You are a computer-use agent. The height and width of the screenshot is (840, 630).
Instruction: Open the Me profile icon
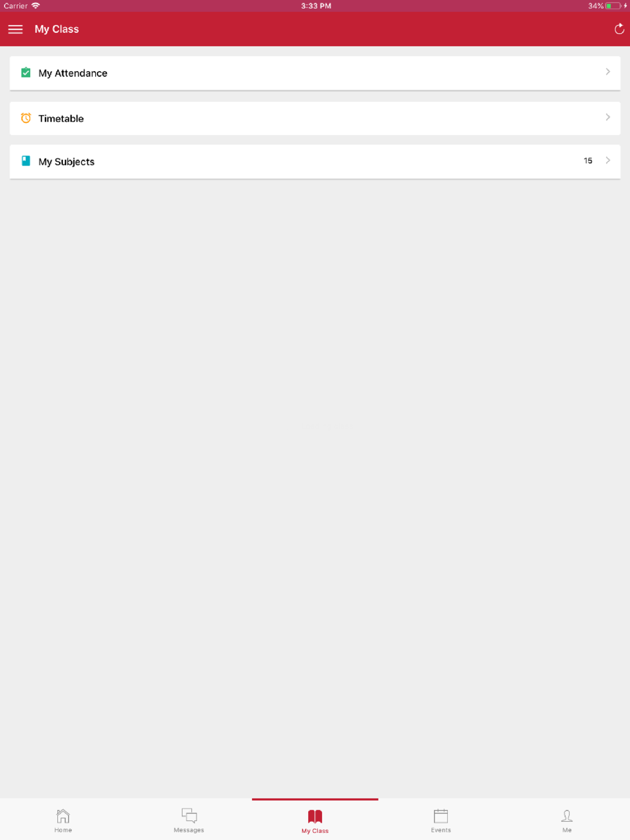(x=567, y=816)
